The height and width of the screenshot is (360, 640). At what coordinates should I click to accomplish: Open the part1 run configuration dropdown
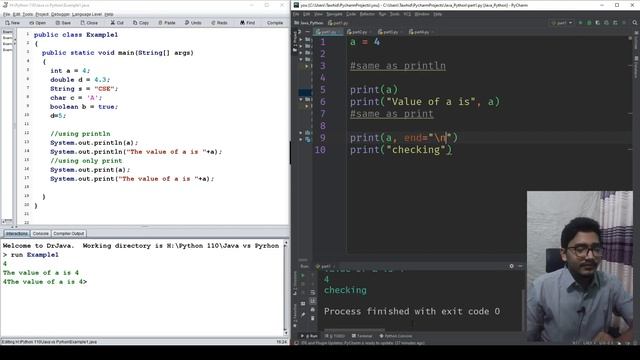click(562, 23)
